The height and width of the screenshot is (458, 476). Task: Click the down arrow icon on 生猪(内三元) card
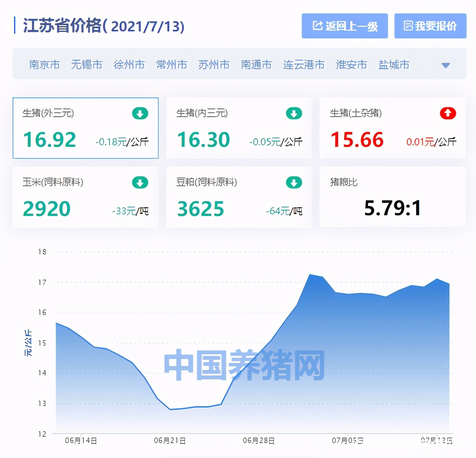293,113
